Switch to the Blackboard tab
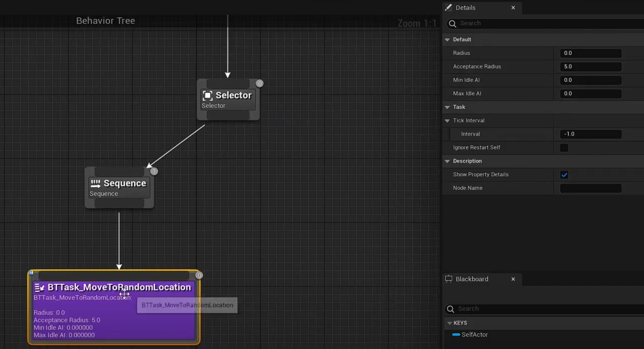Image resolution: width=644 pixels, height=349 pixels. [472, 279]
